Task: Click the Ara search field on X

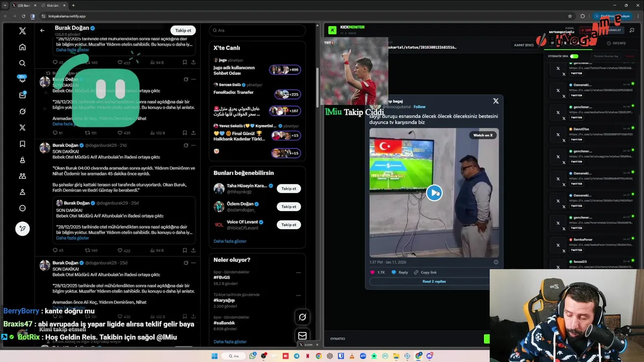Action: coord(257,30)
